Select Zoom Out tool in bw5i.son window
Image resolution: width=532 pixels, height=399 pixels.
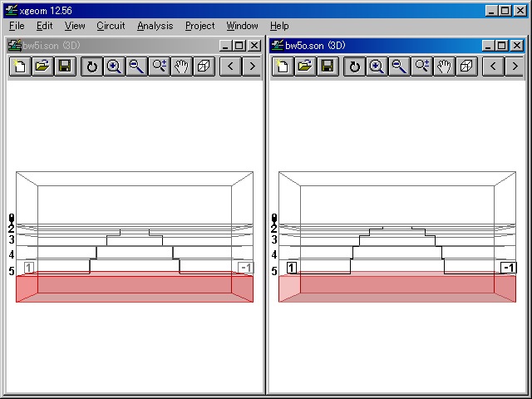point(136,66)
